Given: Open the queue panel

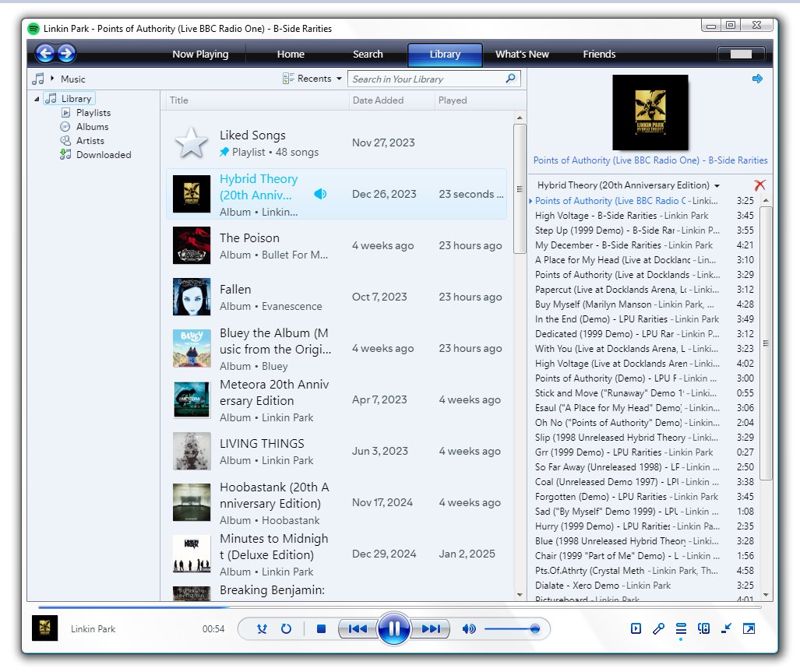Looking at the screenshot, I should point(680,628).
